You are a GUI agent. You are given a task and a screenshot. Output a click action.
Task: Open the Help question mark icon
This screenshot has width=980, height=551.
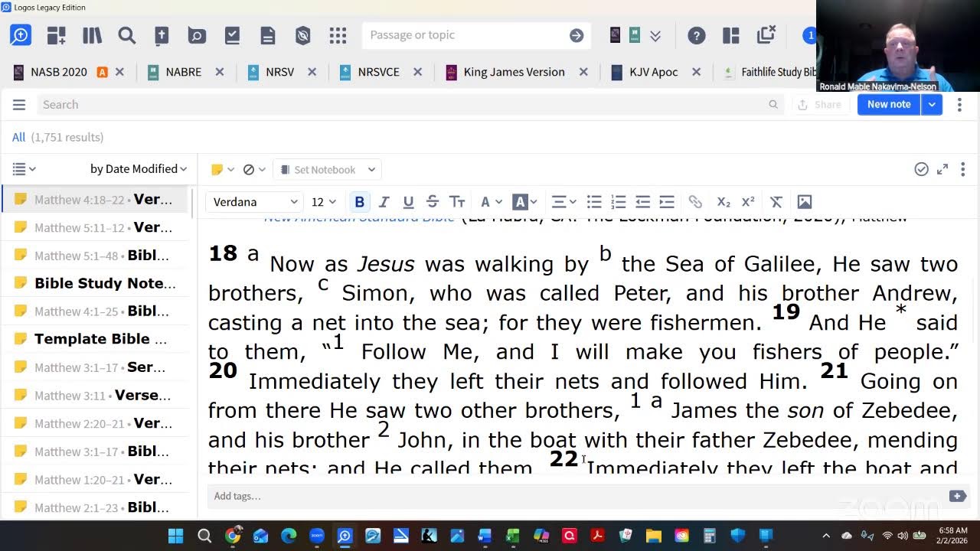pyautogui.click(x=696, y=35)
